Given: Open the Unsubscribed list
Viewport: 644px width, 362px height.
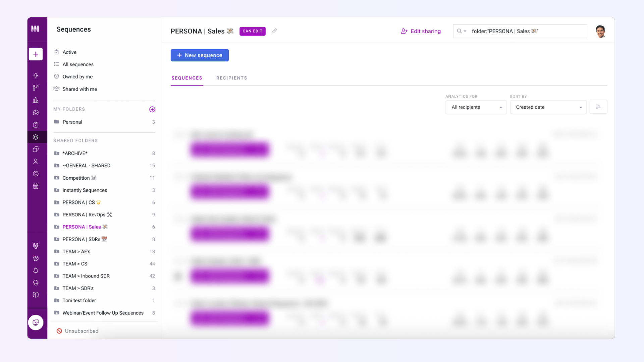Looking at the screenshot, I should (x=82, y=331).
